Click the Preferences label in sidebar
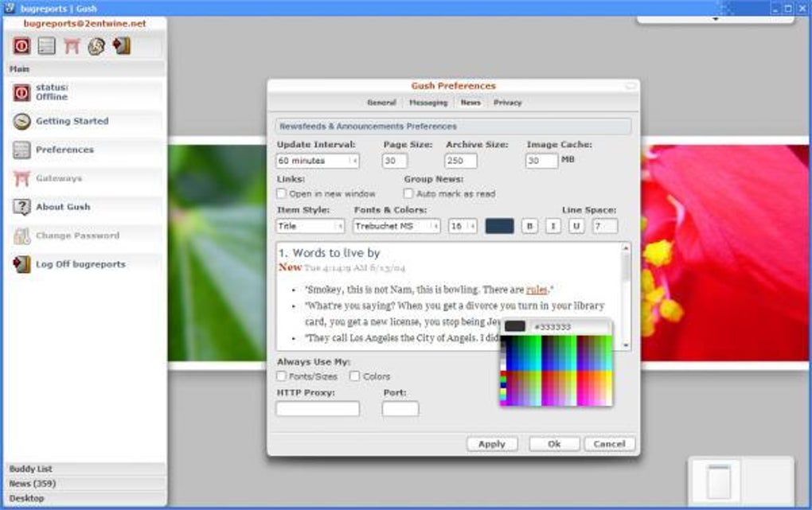The height and width of the screenshot is (510, 812). point(64,150)
